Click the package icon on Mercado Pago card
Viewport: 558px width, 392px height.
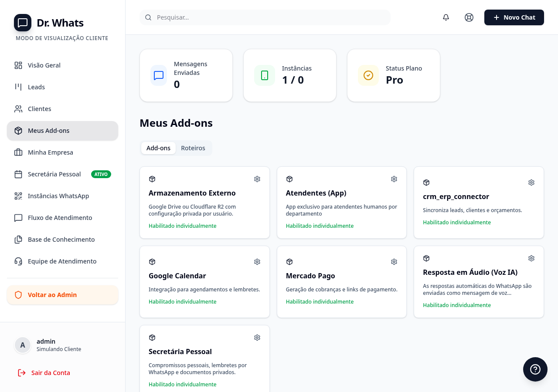click(289, 262)
